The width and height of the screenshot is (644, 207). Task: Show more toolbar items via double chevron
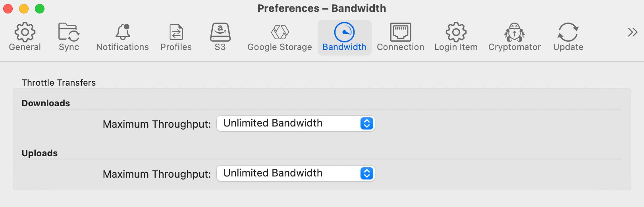coord(632,32)
